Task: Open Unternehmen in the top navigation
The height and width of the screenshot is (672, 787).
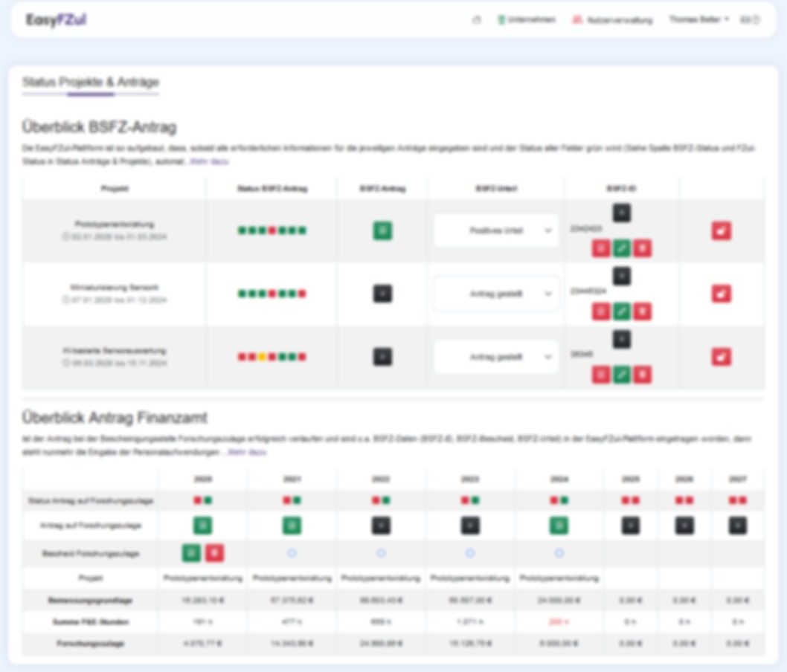Action: [x=527, y=20]
